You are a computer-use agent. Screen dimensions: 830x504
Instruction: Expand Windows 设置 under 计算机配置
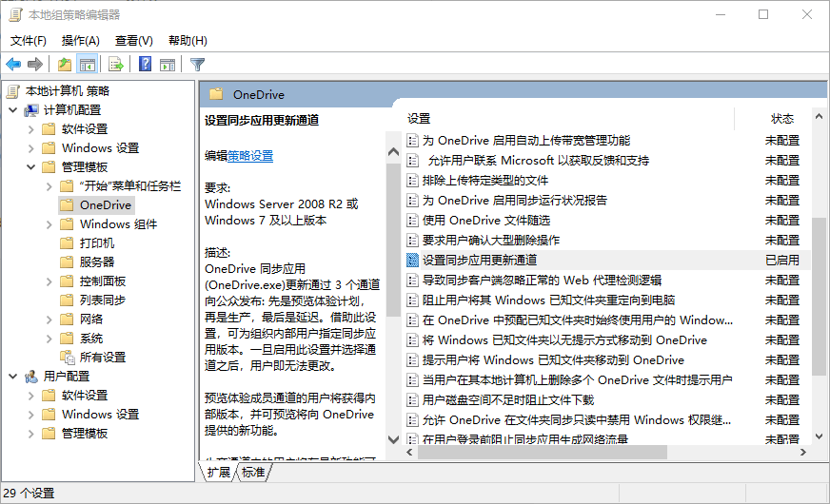pos(30,148)
